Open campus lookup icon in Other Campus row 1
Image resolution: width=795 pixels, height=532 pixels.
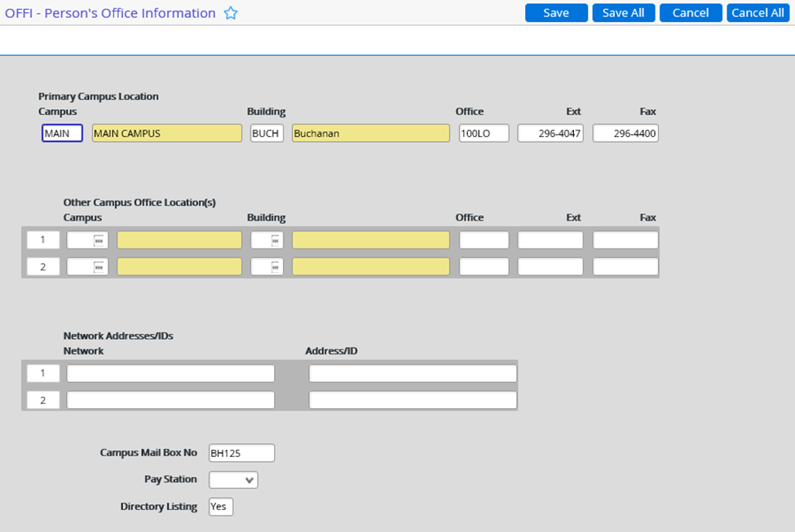pyautogui.click(x=99, y=240)
